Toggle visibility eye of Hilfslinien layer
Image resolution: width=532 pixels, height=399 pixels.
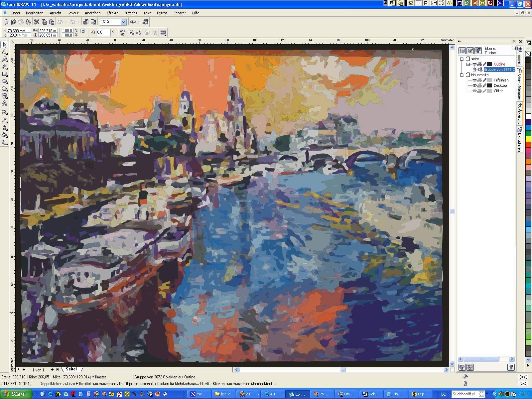click(474, 80)
